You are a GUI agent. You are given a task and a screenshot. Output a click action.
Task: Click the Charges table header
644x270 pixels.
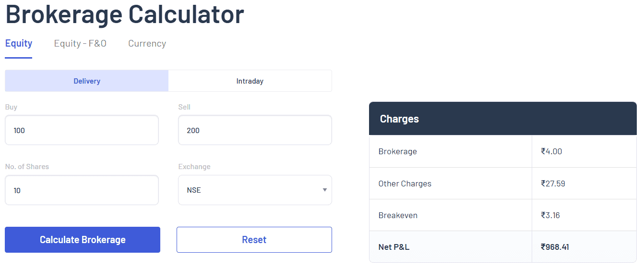coord(502,119)
